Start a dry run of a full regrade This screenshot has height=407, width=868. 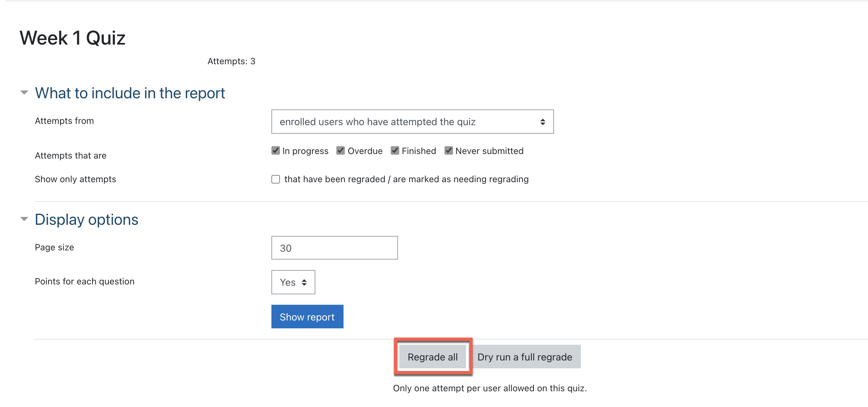[525, 357]
